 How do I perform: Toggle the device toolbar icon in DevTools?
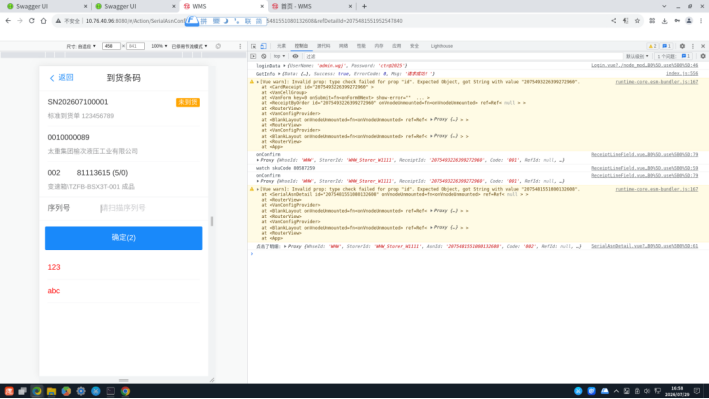(264, 46)
